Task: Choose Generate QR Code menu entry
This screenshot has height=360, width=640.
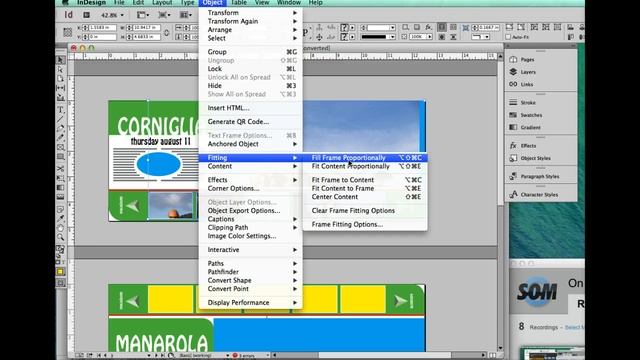Action: [x=251, y=122]
